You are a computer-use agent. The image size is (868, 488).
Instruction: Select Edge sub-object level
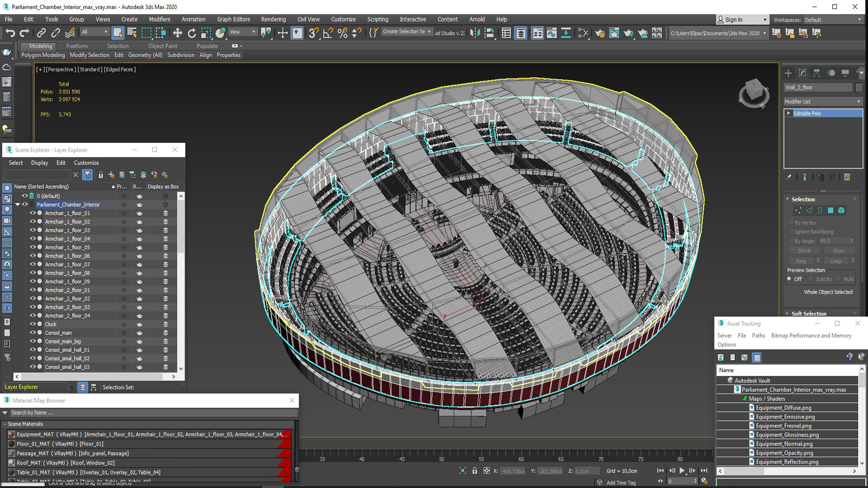coord(809,211)
